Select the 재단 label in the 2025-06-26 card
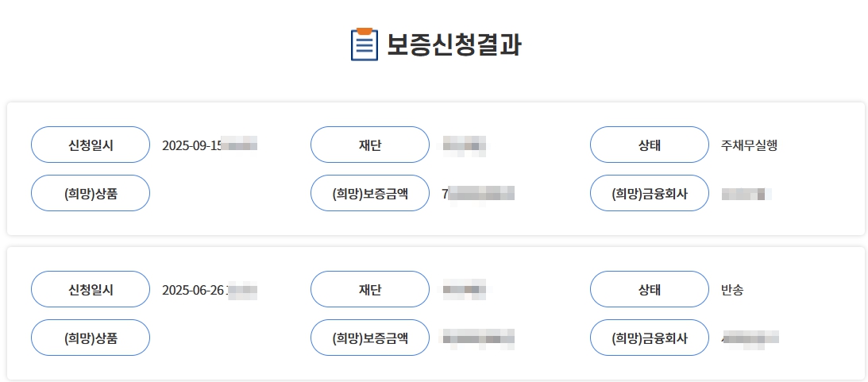Image resolution: width=868 pixels, height=382 pixels. coord(370,289)
